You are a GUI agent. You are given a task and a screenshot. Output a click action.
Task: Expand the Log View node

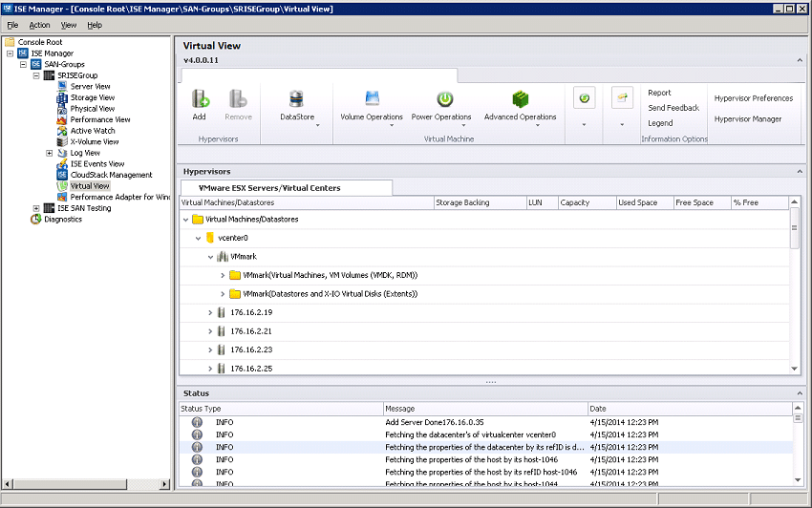49,153
